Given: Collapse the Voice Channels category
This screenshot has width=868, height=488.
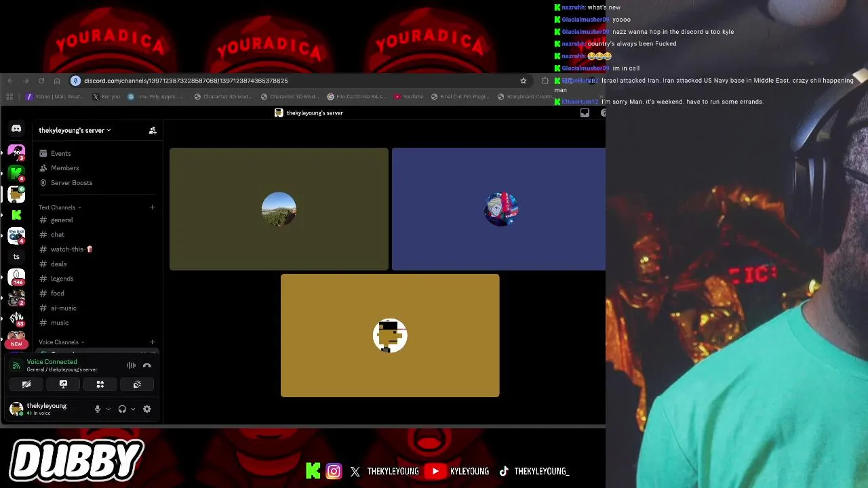Looking at the screenshot, I should (x=62, y=342).
